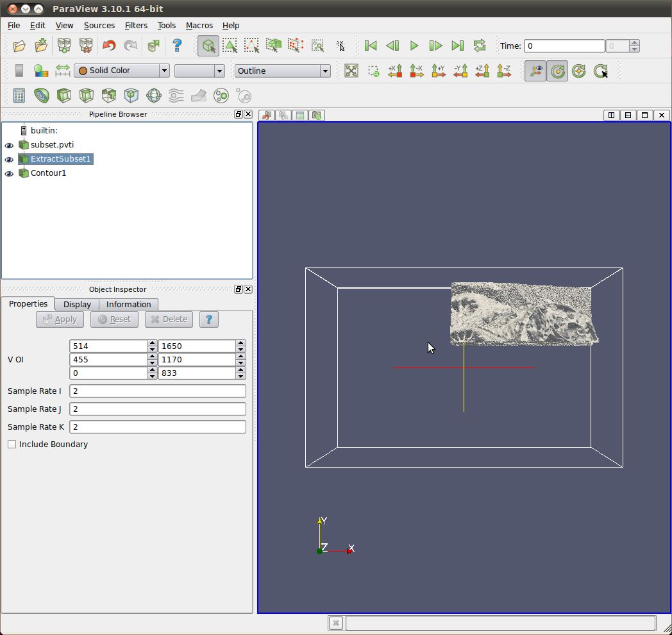Open the Solid Color dropdown
The width and height of the screenshot is (672, 635).
(x=122, y=71)
